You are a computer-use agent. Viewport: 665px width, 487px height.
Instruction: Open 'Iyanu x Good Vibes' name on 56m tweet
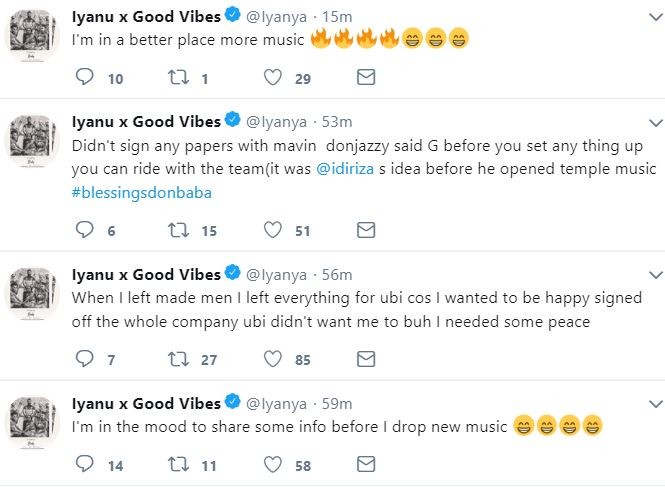[146, 274]
